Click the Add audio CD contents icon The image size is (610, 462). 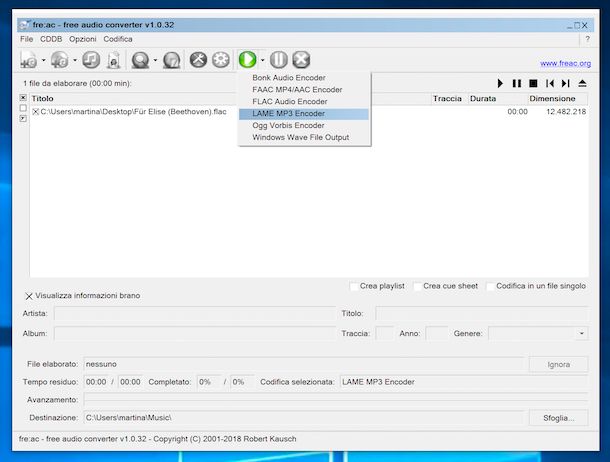[x=60, y=60]
